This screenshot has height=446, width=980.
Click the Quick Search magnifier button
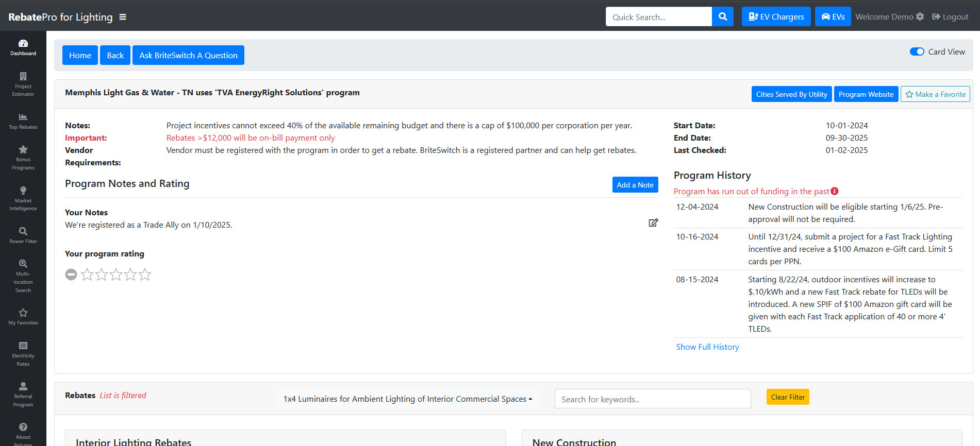click(723, 16)
